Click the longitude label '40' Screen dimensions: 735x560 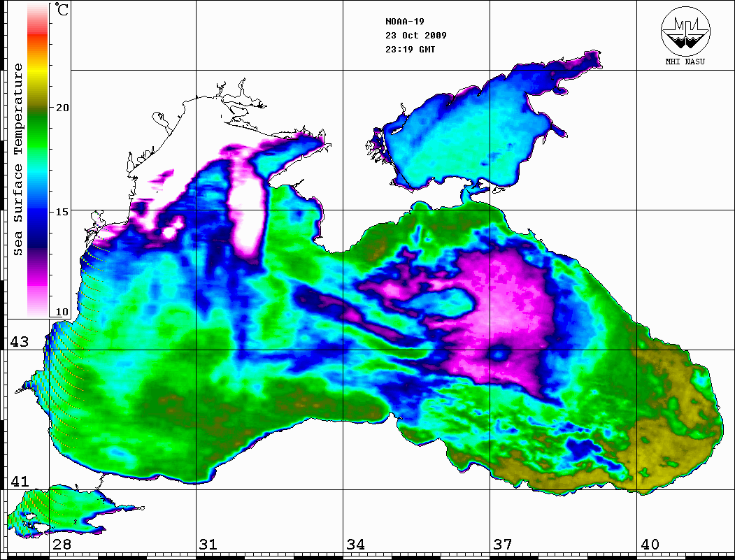[x=650, y=545]
